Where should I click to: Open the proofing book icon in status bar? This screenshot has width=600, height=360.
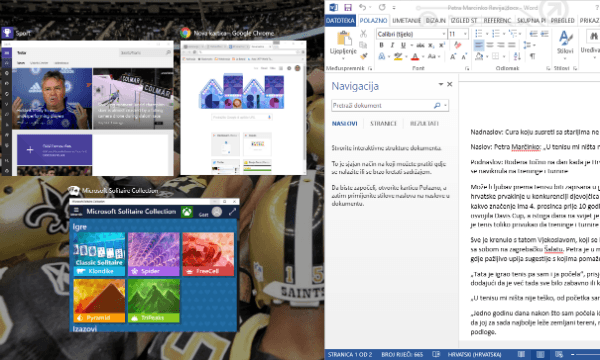435,355
